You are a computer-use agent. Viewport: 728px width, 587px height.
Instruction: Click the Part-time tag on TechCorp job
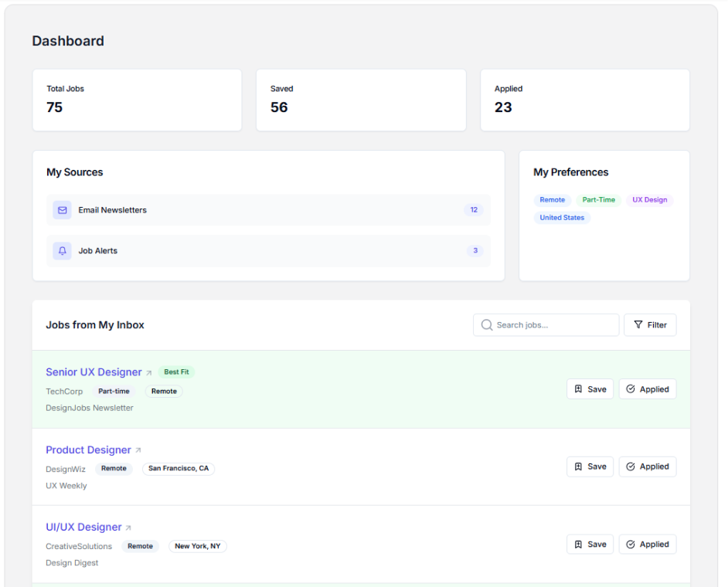click(x=114, y=391)
